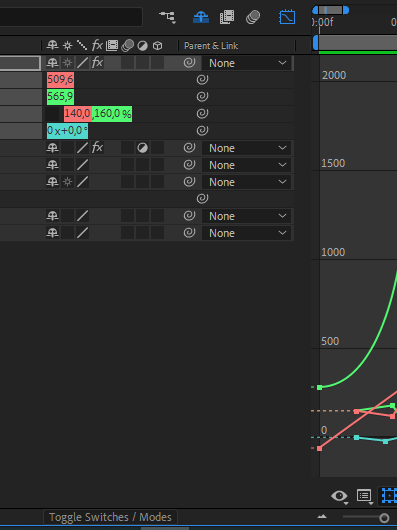The height and width of the screenshot is (530, 397).
Task: Toggle the fx switch on the first layer
Action: tap(97, 63)
